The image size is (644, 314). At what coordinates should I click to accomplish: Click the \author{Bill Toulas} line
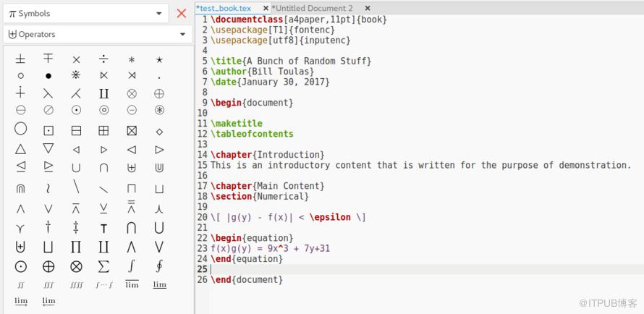coord(262,72)
